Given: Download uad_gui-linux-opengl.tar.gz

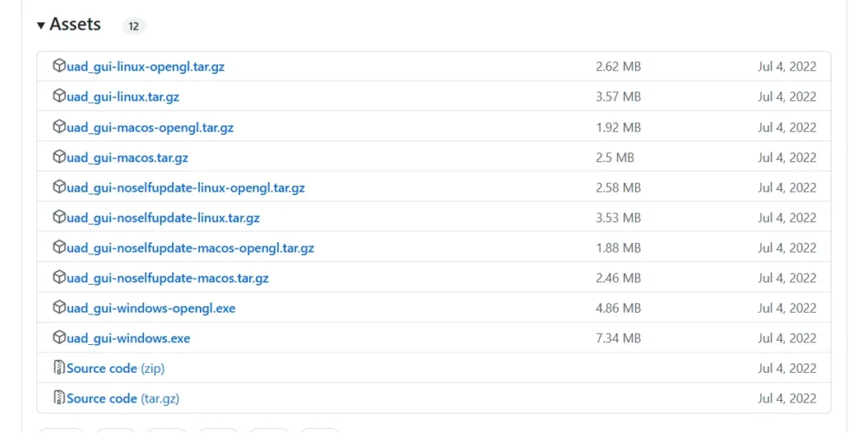Looking at the screenshot, I should [146, 67].
